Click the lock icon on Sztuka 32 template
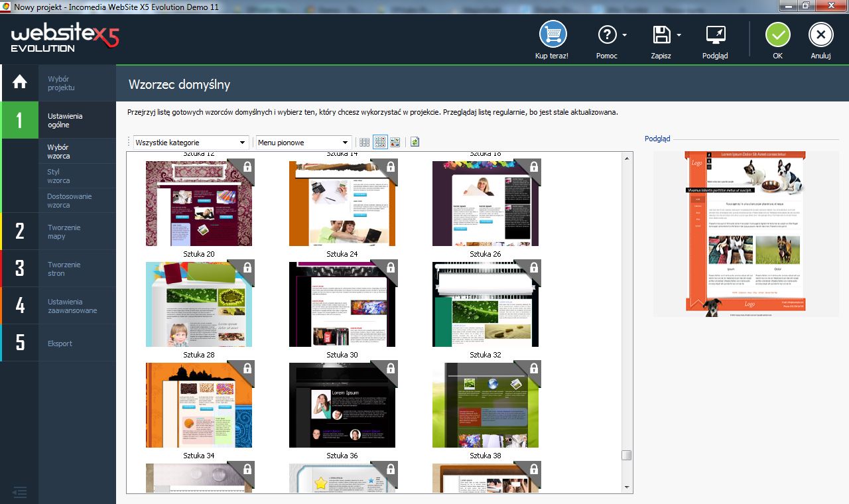Screen dimensions: 849x504 click(x=533, y=368)
